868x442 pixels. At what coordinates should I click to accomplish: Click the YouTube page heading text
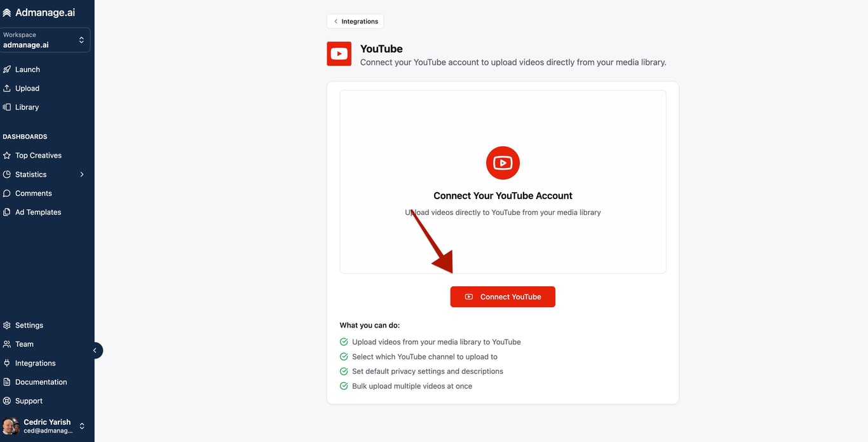[x=381, y=49]
